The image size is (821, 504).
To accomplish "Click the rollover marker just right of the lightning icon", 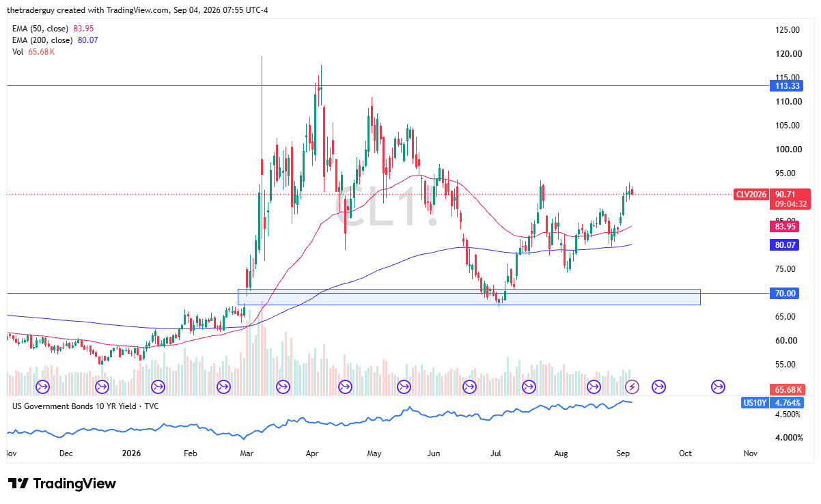I will click(x=658, y=387).
